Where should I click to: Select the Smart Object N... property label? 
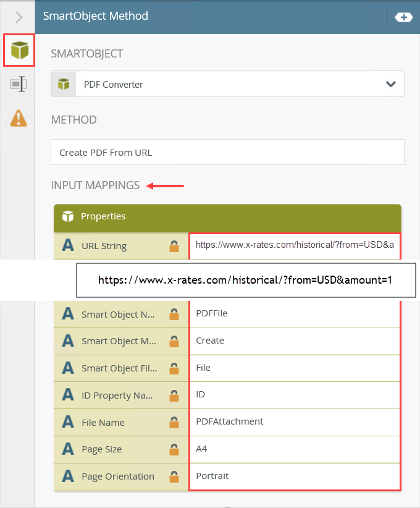point(118,315)
